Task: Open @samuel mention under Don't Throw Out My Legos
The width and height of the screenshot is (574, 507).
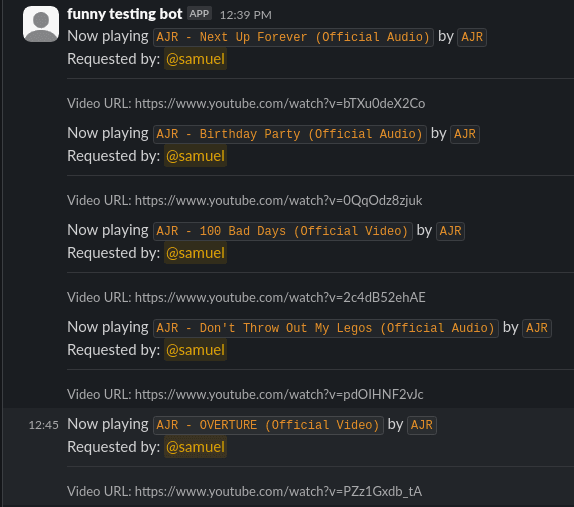Action: (x=195, y=350)
